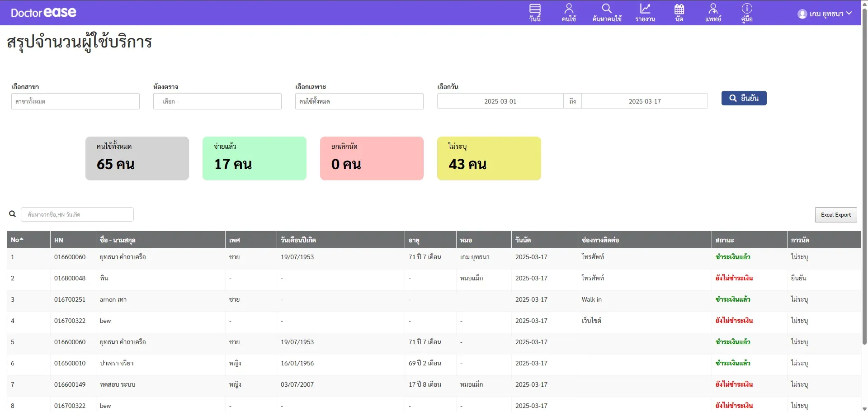868x412 pixels.
Task: Open the patient type filter dropdown
Action: [x=359, y=101]
